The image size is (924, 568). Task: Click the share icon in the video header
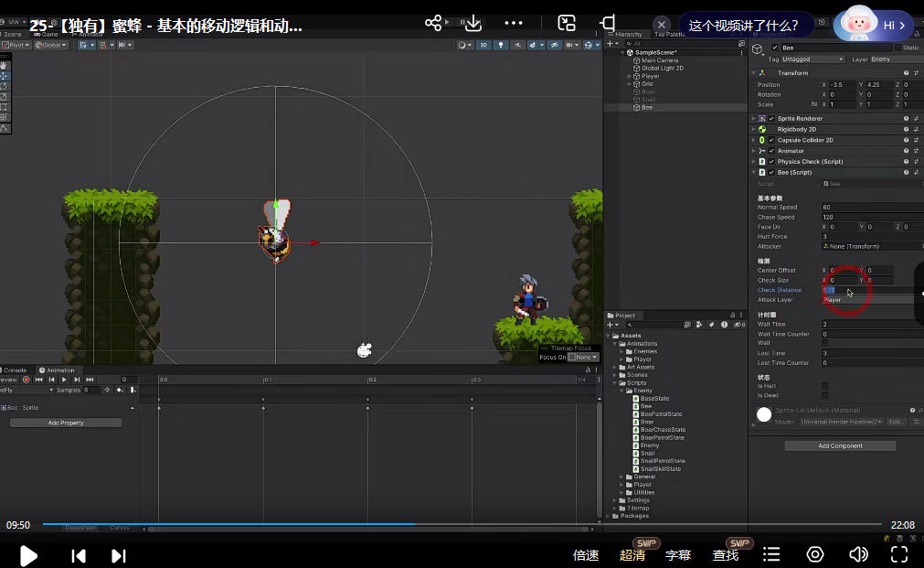[433, 23]
